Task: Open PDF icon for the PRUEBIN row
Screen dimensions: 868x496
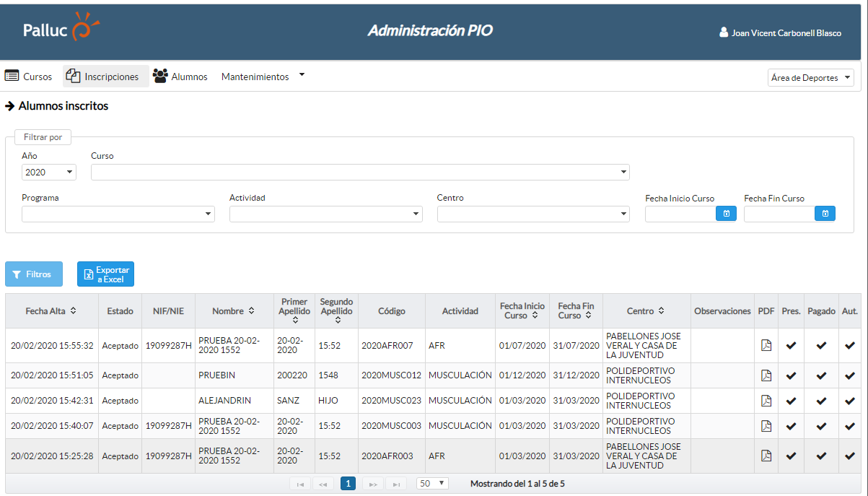Action: pyautogui.click(x=766, y=375)
